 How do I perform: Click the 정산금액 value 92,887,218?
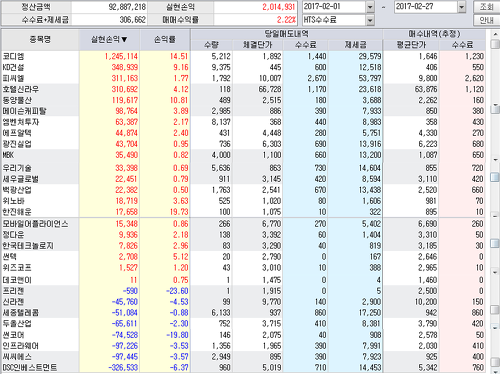tap(127, 7)
